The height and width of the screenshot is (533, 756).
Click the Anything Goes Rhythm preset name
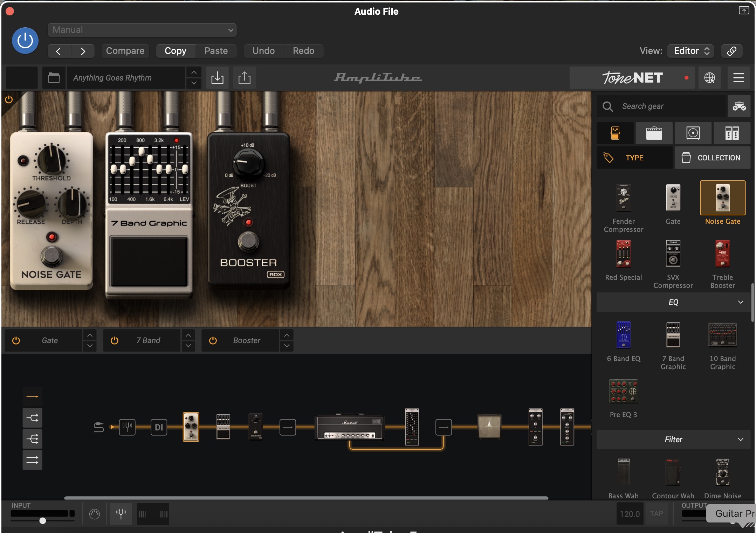(x=125, y=78)
